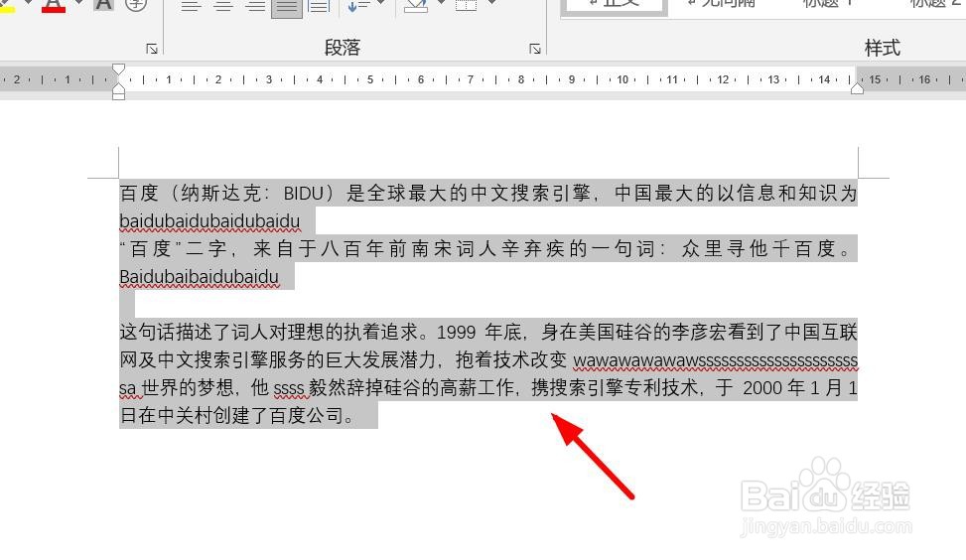This screenshot has width=966, height=560.
Task: Apply borders using the borders icon
Action: [467, 6]
